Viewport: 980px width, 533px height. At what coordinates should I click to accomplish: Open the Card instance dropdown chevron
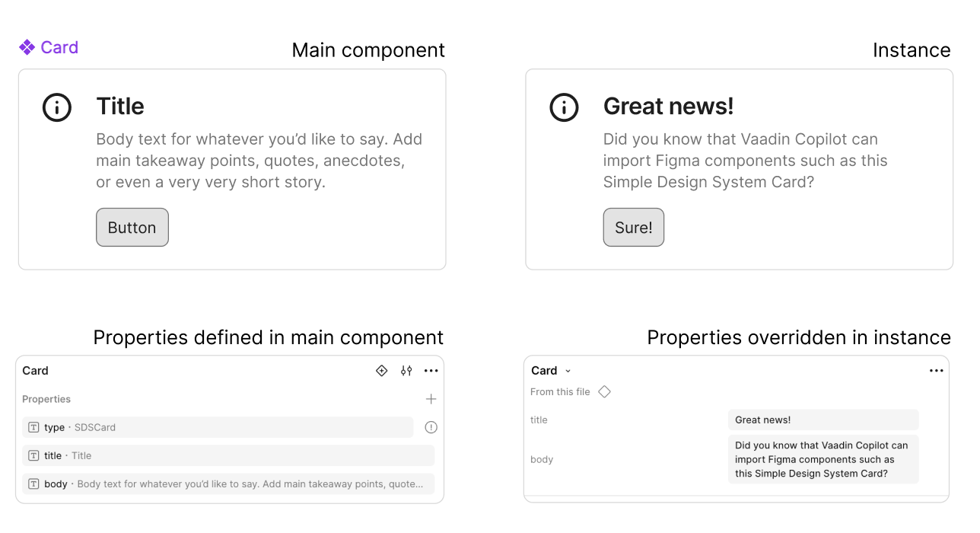tap(568, 371)
